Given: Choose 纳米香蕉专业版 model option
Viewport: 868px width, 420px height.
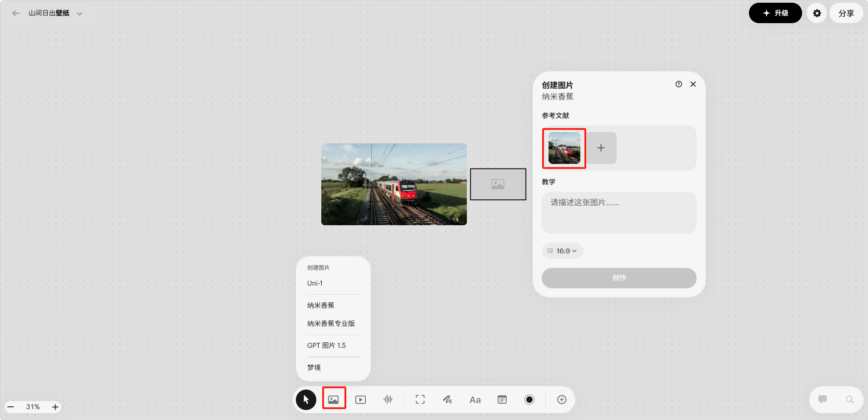Looking at the screenshot, I should 331,323.
